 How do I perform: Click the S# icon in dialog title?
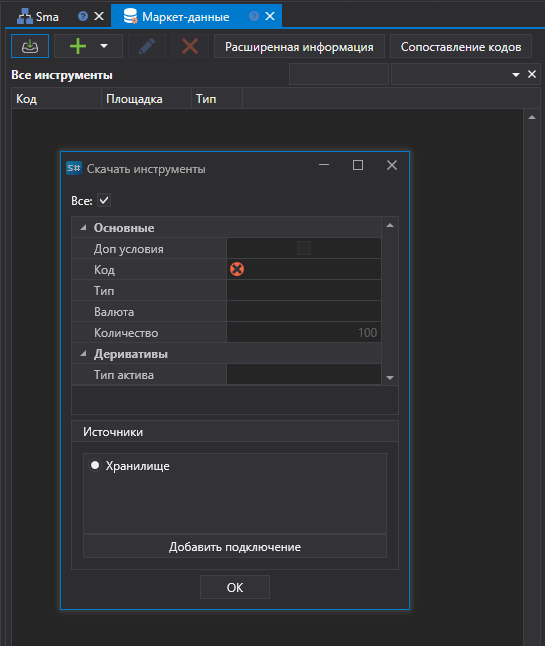click(74, 168)
